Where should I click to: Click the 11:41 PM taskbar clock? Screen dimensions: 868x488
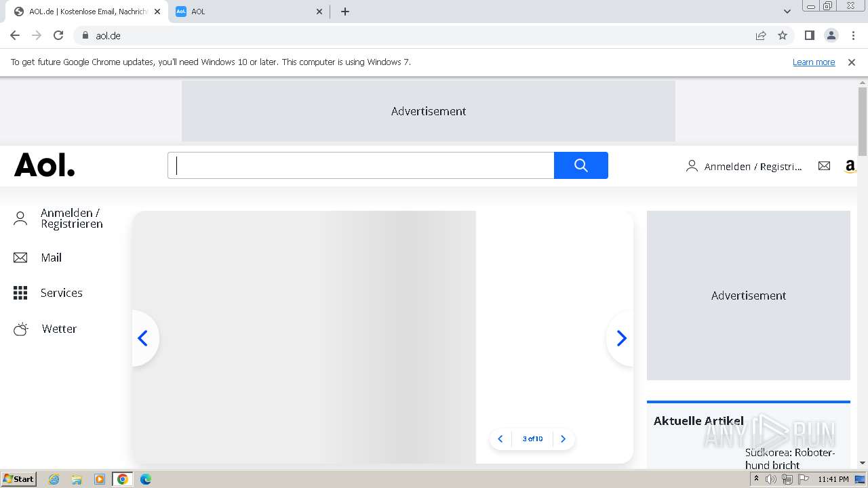point(833,479)
